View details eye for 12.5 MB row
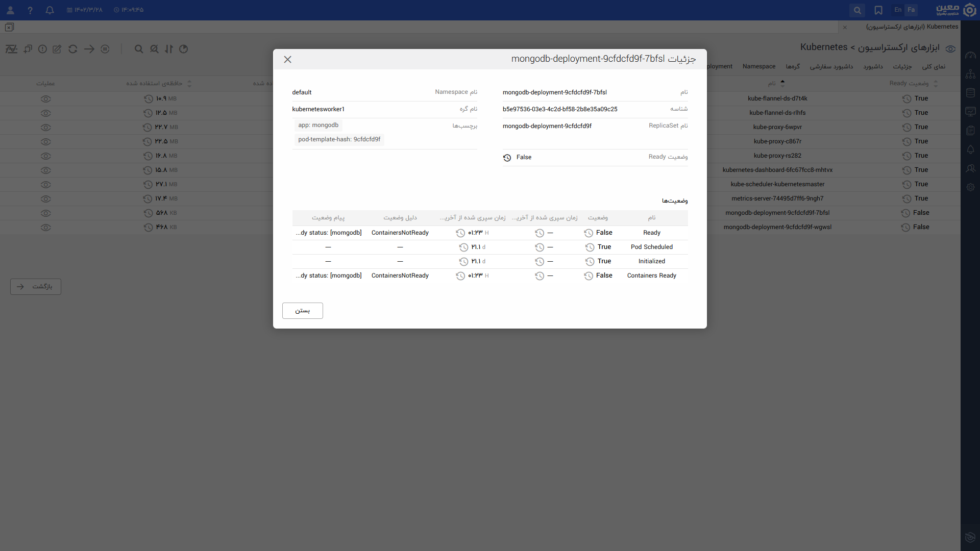This screenshot has height=551, width=980. pyautogui.click(x=46, y=113)
